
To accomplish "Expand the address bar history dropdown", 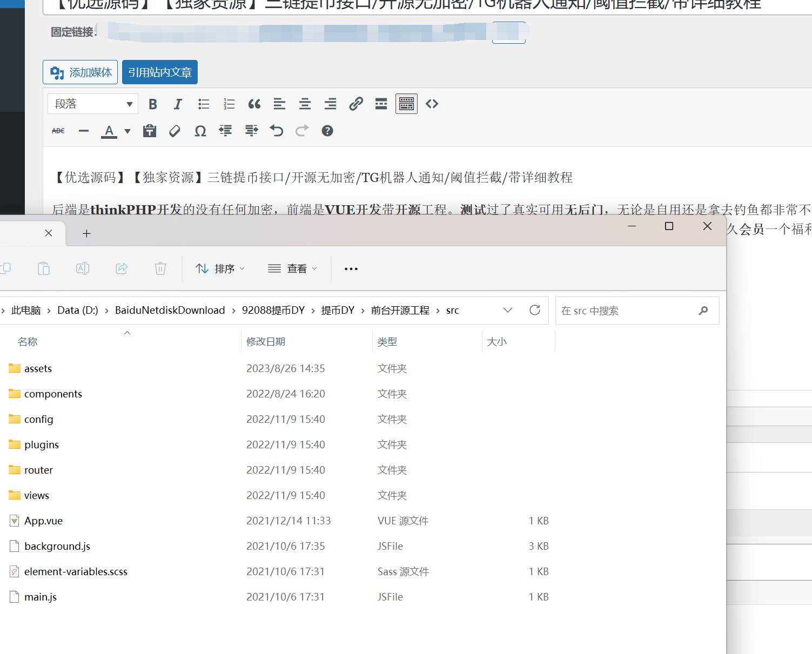I will click(508, 311).
